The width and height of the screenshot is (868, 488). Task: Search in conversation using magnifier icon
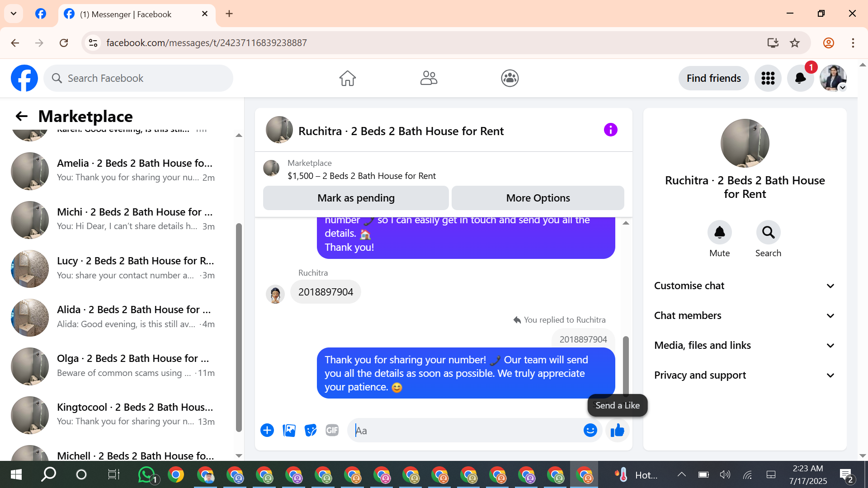click(x=768, y=232)
